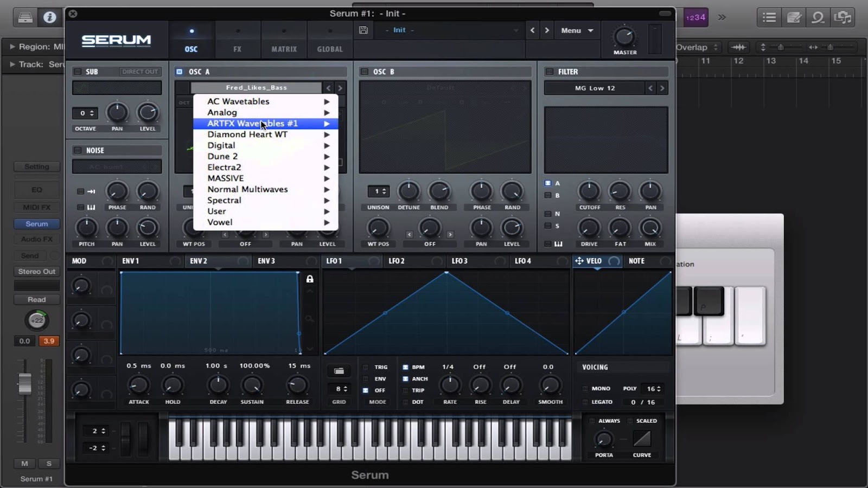This screenshot has width=868, height=488.
Task: Toggle the NOISE oscillator checkbox
Action: [78, 150]
